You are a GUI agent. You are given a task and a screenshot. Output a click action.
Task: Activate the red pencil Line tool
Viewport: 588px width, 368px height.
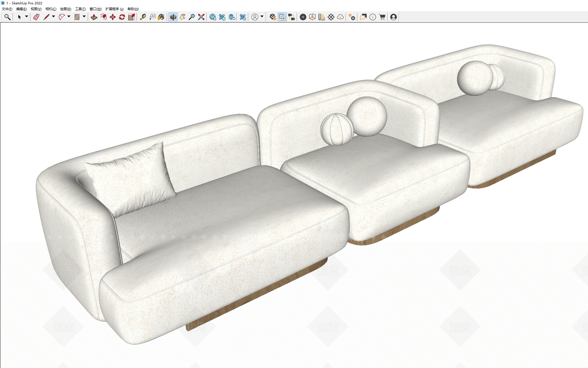pos(46,17)
